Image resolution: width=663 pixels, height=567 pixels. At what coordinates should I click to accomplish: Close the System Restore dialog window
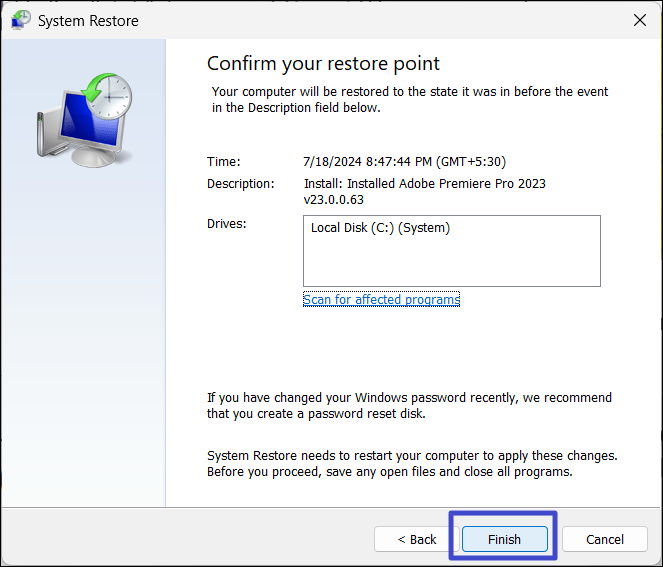coord(640,20)
